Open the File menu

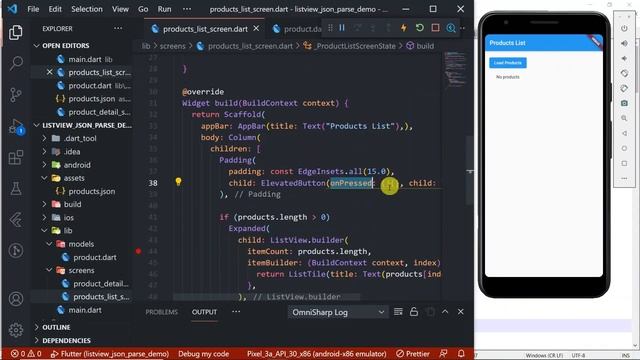point(33,9)
